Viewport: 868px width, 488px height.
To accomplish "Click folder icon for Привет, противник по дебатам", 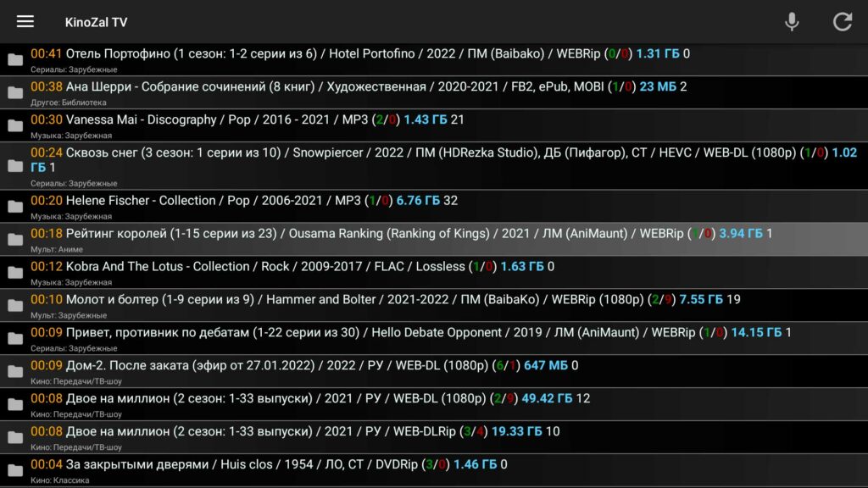I will [15, 338].
